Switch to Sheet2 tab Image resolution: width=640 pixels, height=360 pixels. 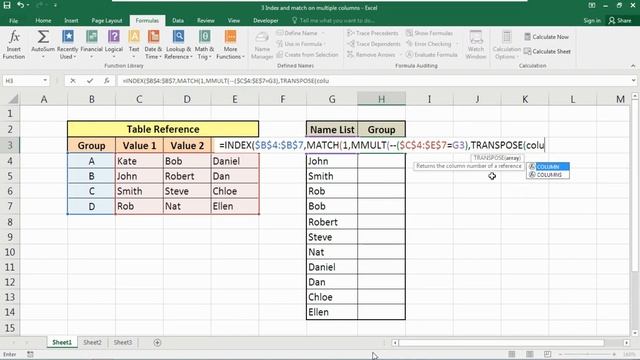click(x=93, y=342)
